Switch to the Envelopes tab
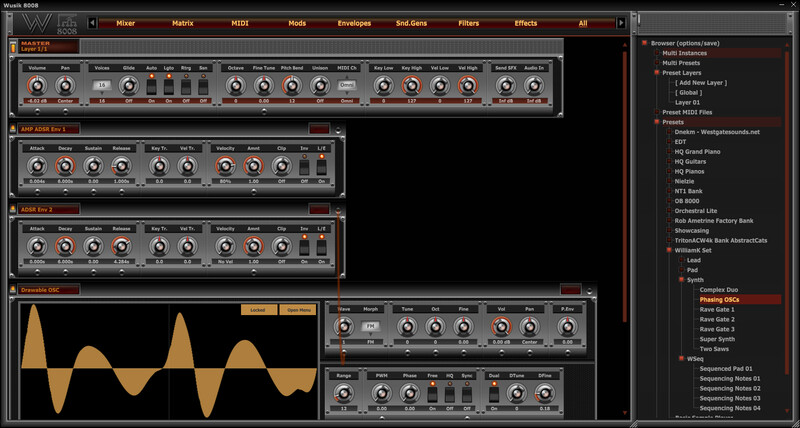This screenshot has height=428, width=800. [354, 23]
